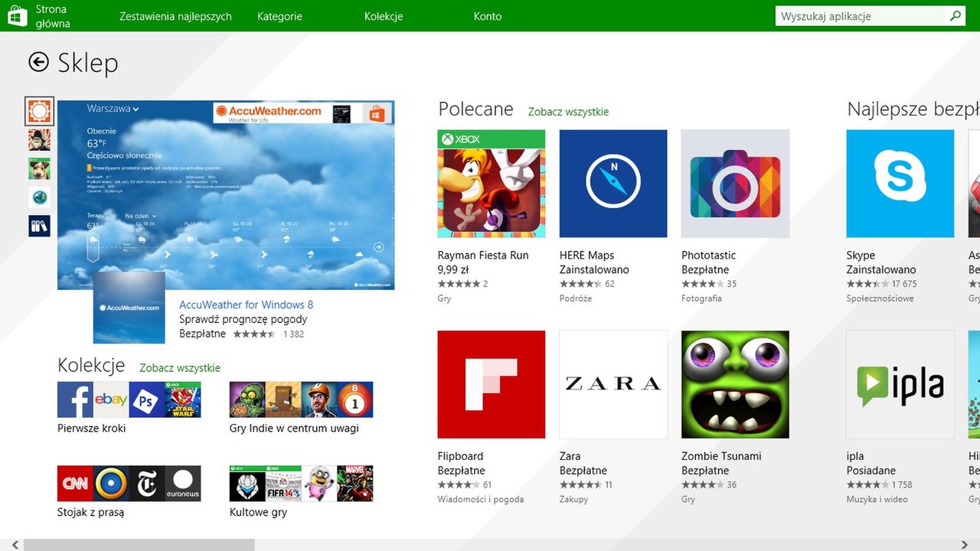
Task: Go back using the circled arrow next to Sklep
Action: click(x=38, y=62)
